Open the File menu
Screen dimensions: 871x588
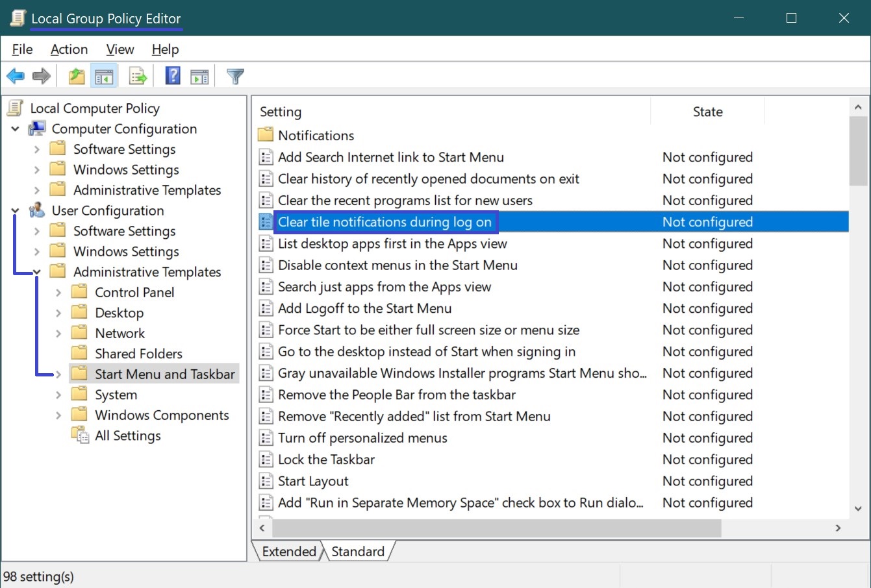tap(22, 49)
